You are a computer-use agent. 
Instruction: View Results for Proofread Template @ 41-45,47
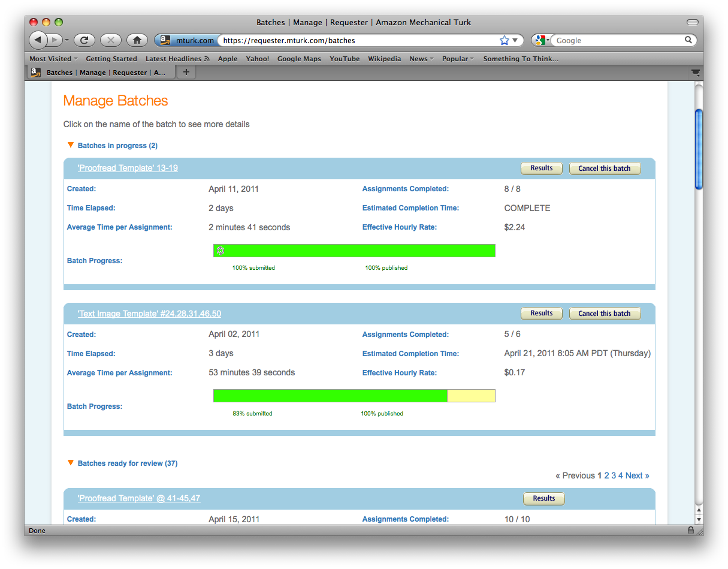(544, 498)
